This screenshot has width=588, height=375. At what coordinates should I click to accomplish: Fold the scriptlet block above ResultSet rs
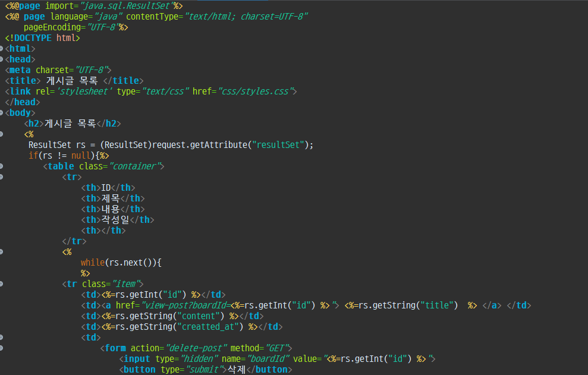[1, 134]
